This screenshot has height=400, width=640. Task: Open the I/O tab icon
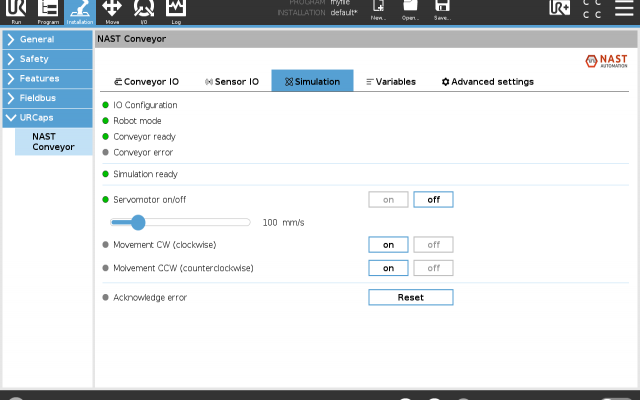143,11
